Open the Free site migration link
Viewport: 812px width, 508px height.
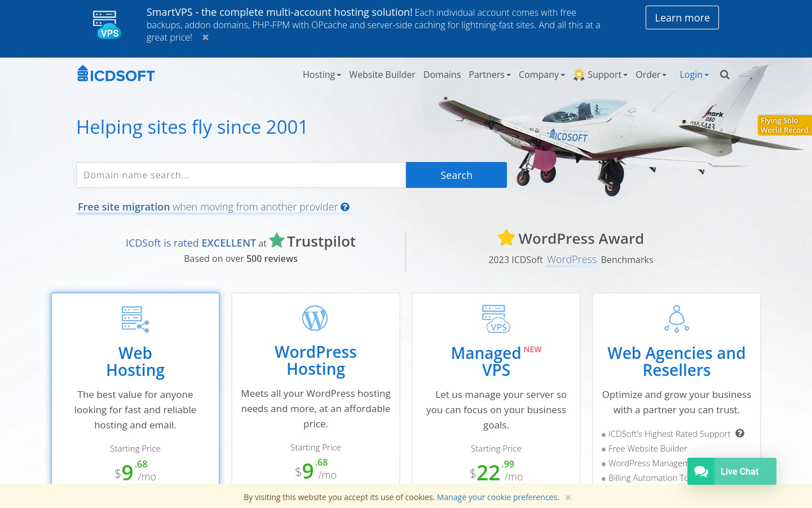(x=208, y=207)
